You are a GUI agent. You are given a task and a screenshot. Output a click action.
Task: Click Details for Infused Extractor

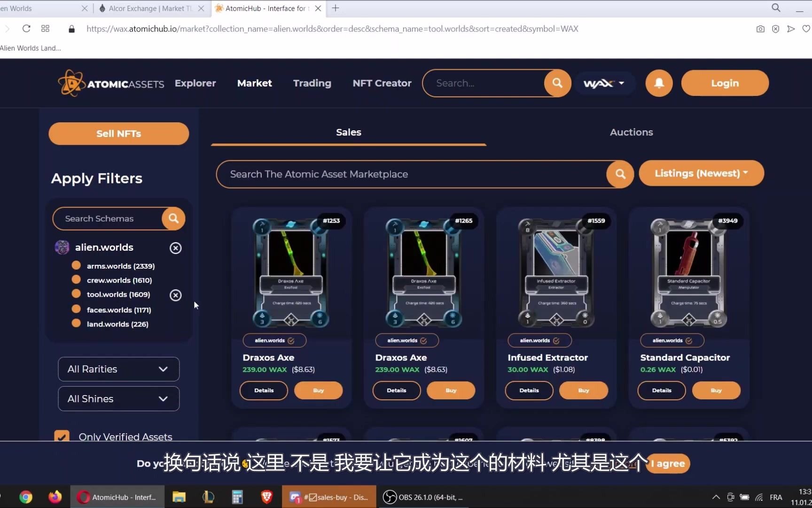coord(529,390)
